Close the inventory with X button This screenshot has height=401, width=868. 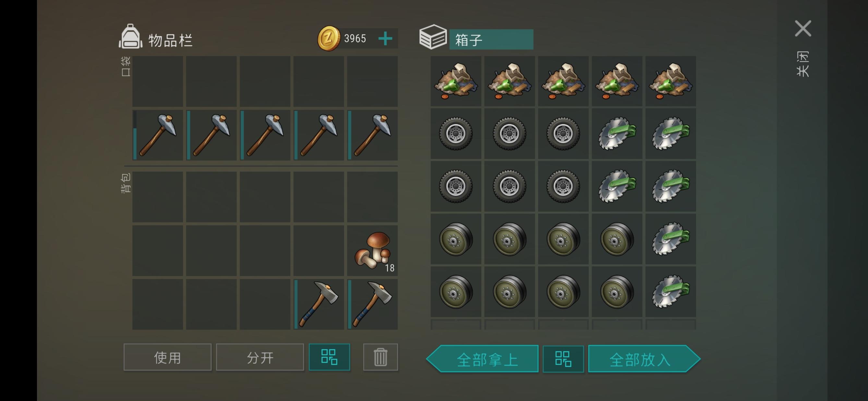(803, 28)
